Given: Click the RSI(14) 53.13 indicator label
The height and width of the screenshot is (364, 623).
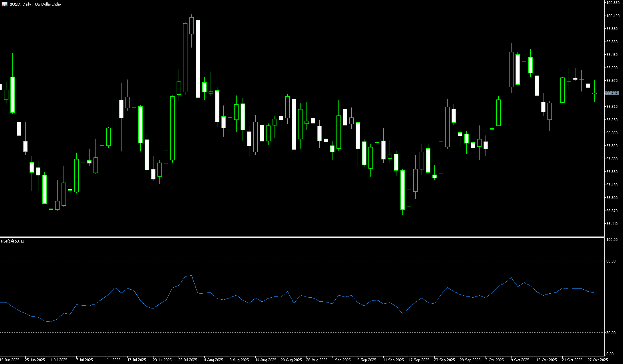Looking at the screenshot, I should click(12, 241).
